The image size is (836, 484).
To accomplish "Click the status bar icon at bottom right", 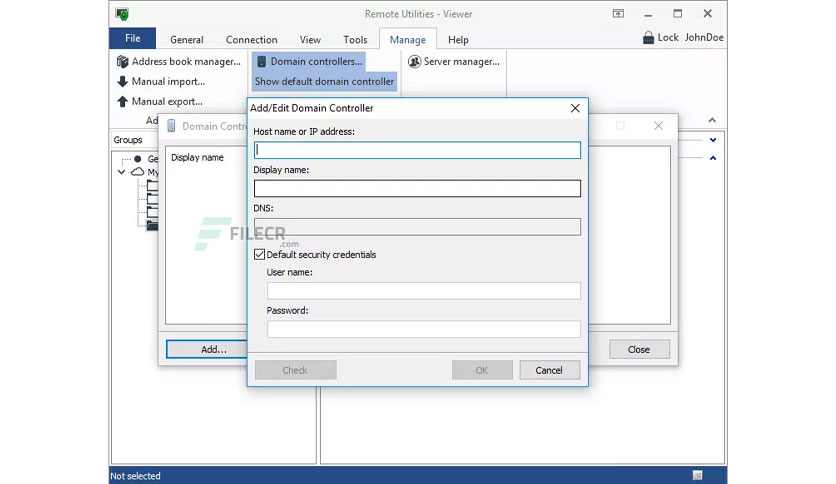I will point(697,475).
